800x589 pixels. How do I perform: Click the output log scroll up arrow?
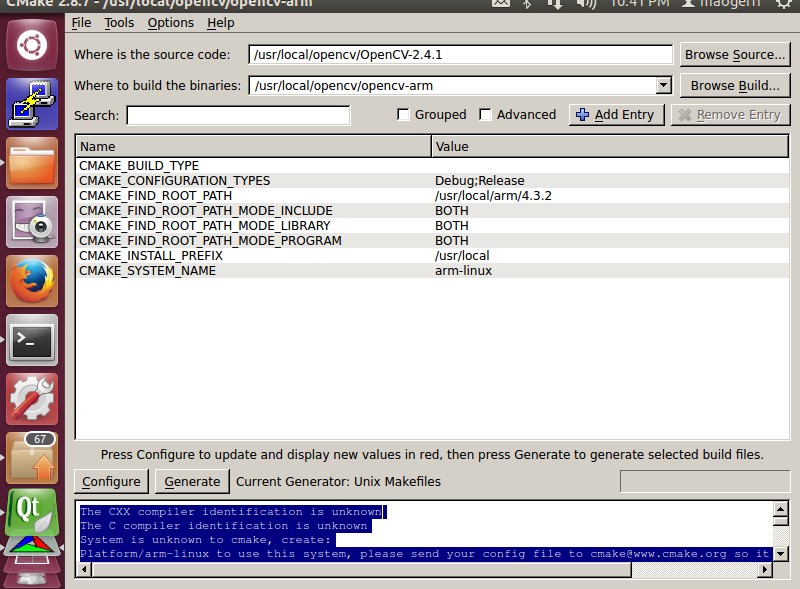click(781, 509)
